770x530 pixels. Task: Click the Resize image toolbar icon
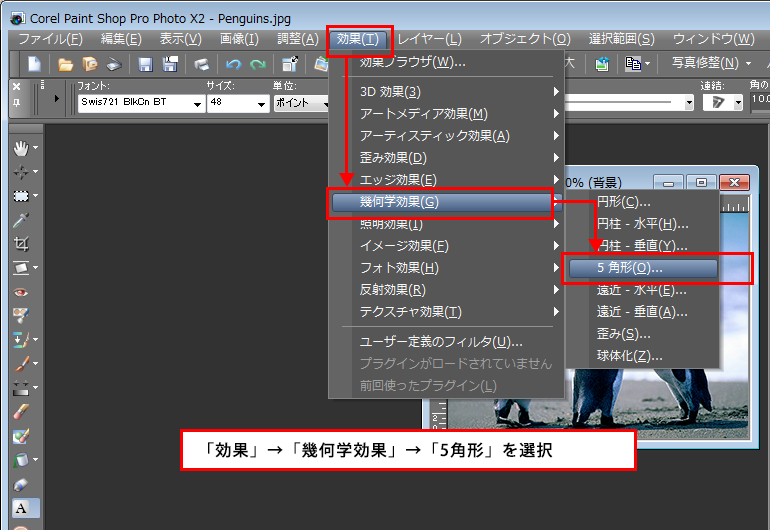pyautogui.click(x=290, y=64)
